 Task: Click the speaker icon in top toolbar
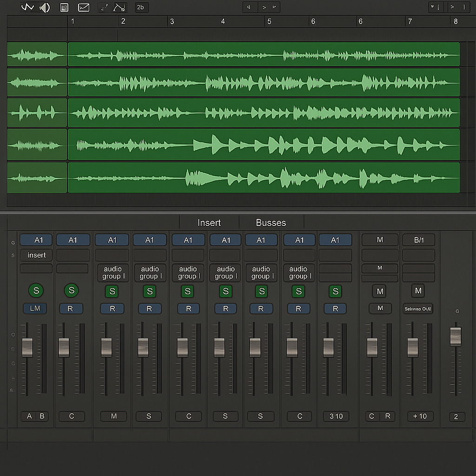[45, 7]
